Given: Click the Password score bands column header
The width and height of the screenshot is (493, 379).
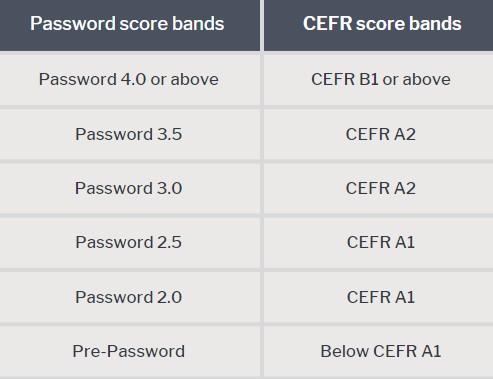Looking at the screenshot, I should [x=130, y=25].
